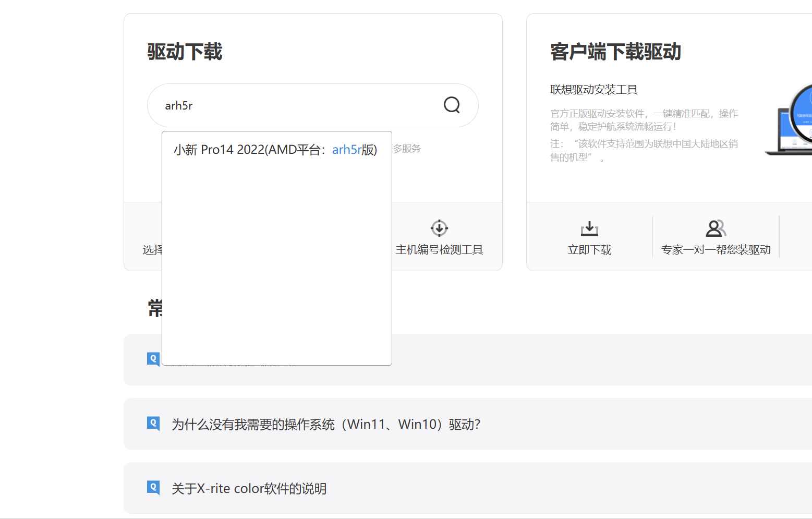The width and height of the screenshot is (812, 519).
Task: Click 立即下载 to download the tool
Action: tap(589, 237)
